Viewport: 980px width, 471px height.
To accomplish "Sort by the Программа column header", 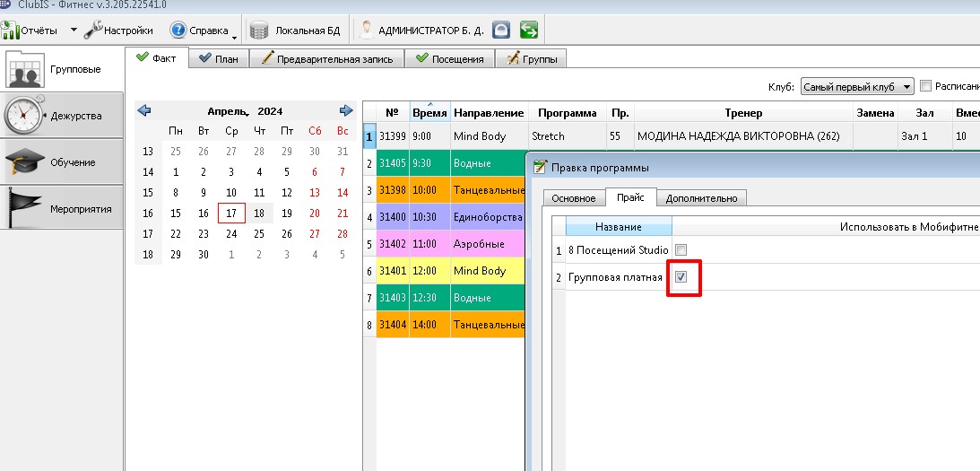I will (x=568, y=113).
